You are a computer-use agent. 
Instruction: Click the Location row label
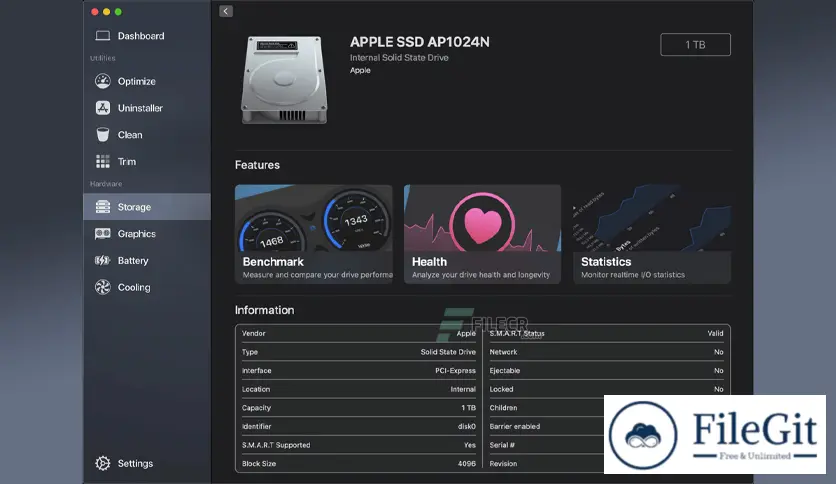[256, 389]
